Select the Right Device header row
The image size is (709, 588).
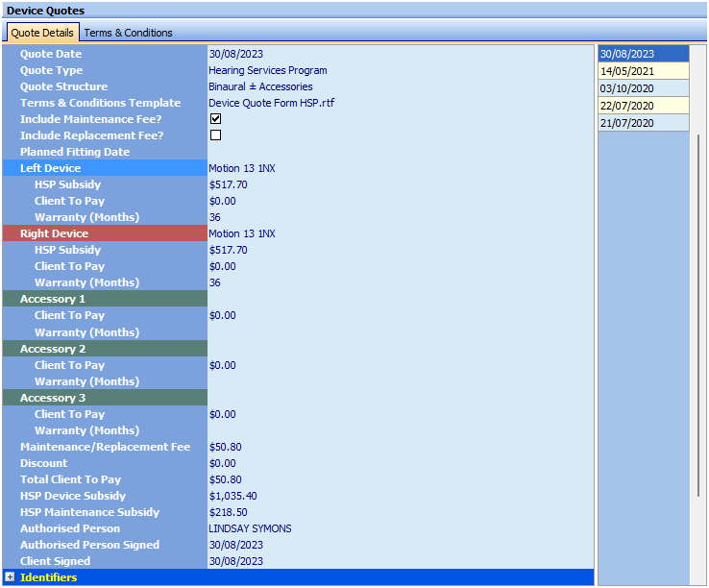coord(105,233)
